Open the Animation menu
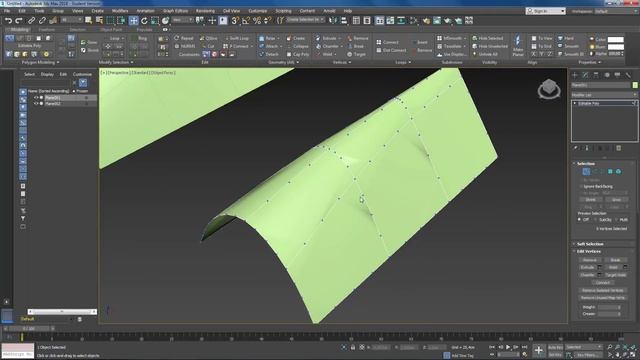This screenshot has width=640, height=360. (145, 11)
